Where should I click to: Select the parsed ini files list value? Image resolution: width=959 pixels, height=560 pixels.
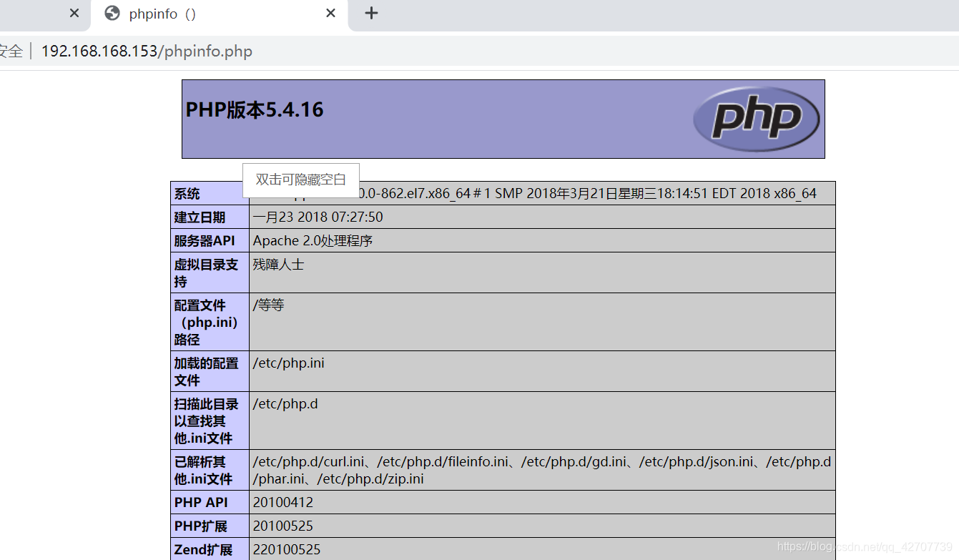coord(542,470)
